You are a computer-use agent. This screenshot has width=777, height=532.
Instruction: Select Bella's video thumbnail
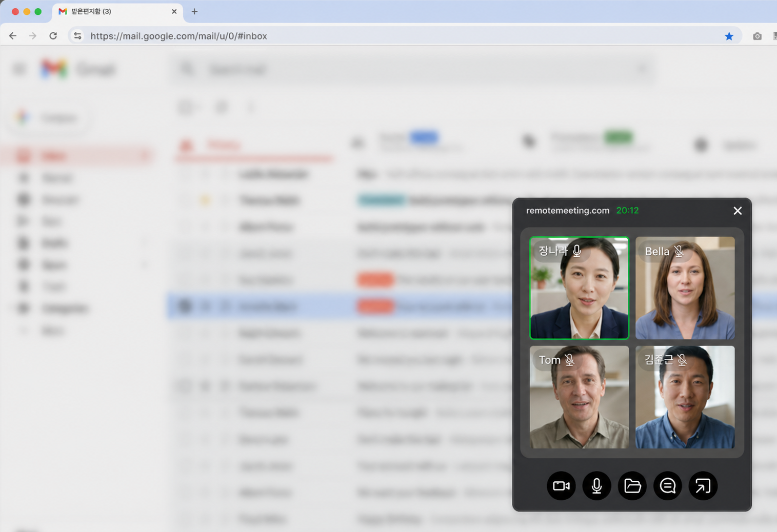[x=685, y=297]
